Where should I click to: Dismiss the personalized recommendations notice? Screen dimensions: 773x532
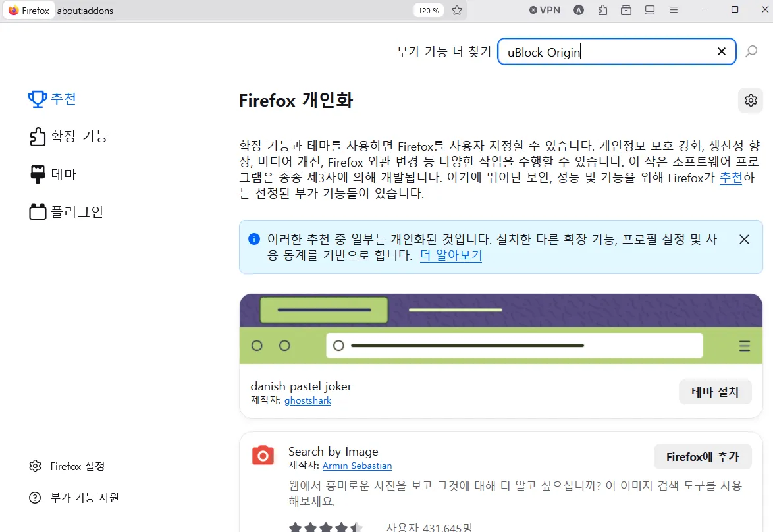point(745,240)
